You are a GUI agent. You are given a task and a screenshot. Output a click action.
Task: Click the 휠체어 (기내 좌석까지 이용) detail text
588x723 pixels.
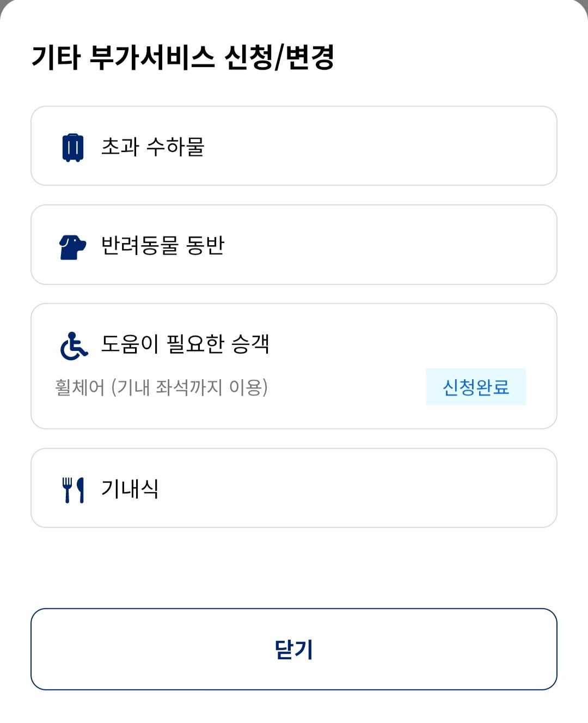tap(161, 387)
